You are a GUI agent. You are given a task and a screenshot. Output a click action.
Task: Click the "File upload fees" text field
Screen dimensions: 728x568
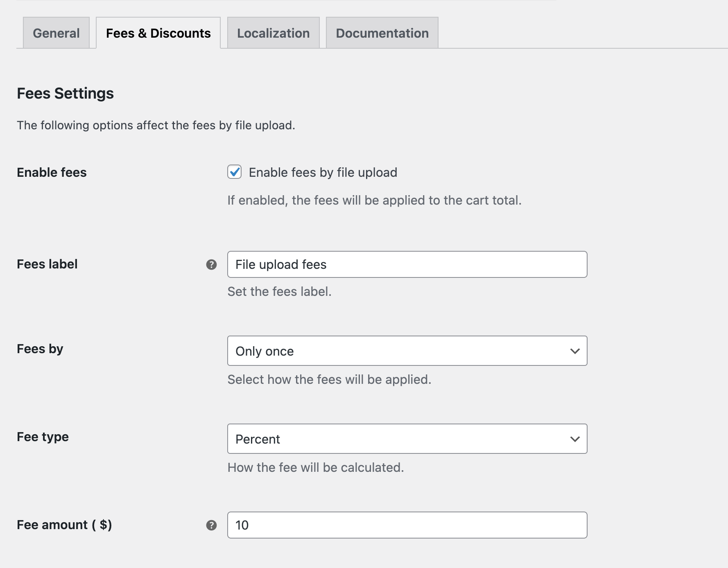coord(407,265)
